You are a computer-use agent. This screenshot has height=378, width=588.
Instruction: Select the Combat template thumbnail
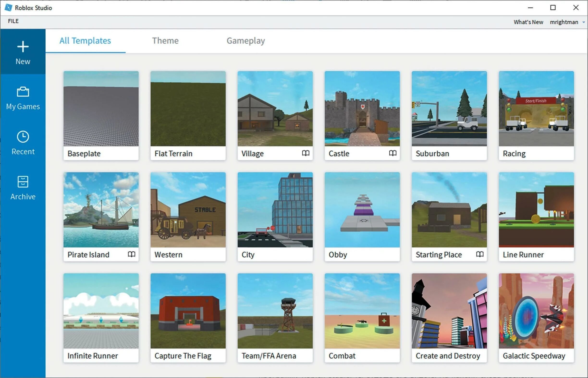pos(362,311)
